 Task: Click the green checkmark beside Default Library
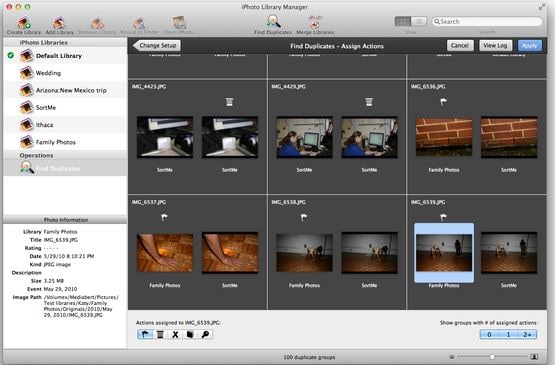coord(11,55)
